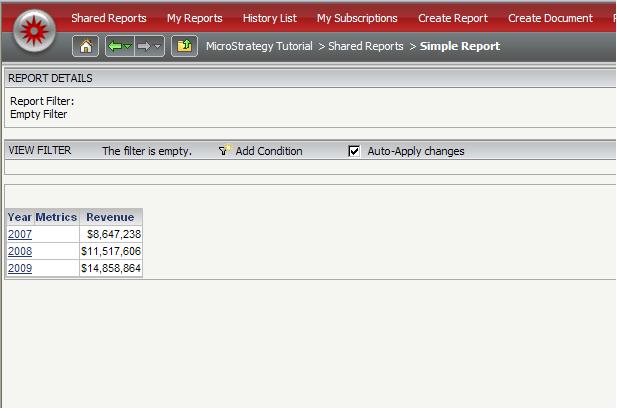Click the gray Forward arrow
Image resolution: width=617 pixels, height=411 pixels.
(x=144, y=47)
